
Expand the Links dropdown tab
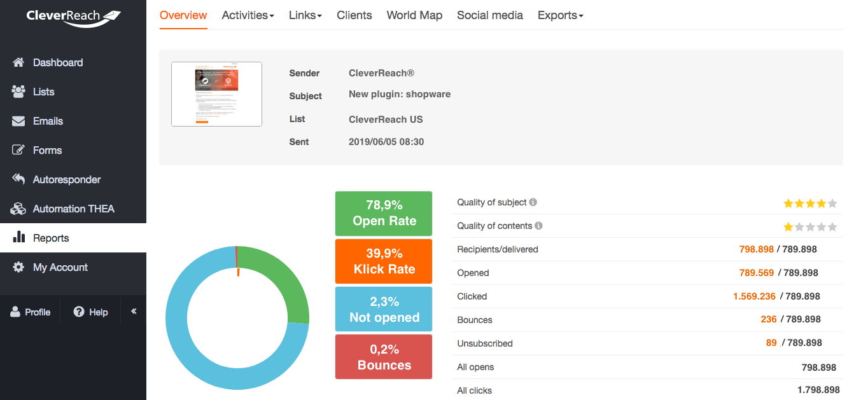[x=305, y=15]
